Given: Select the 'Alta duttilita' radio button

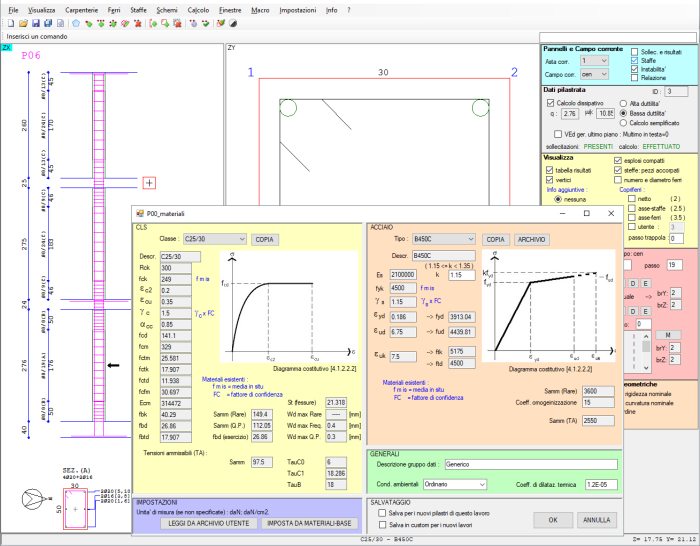Looking at the screenshot, I should pos(624,103).
